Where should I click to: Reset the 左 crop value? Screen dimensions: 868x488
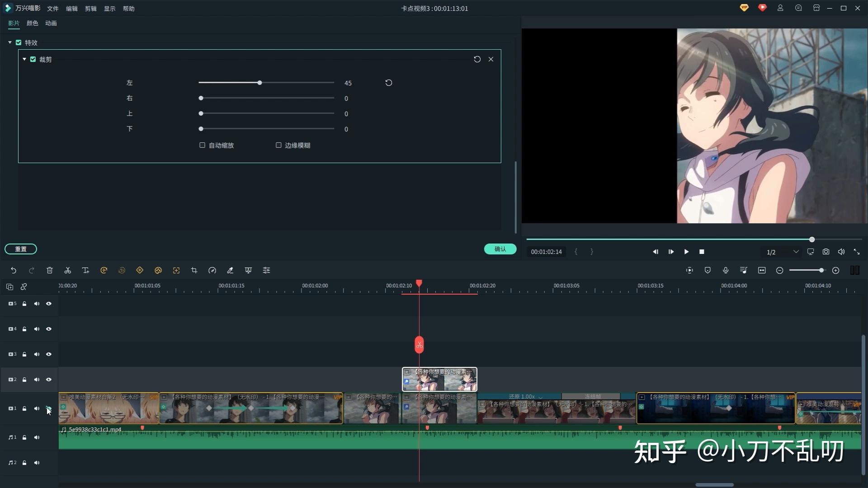pos(389,83)
